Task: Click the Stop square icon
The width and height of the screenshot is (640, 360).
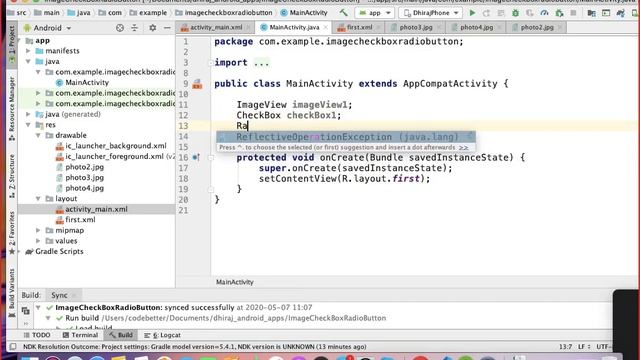Action: (573, 13)
